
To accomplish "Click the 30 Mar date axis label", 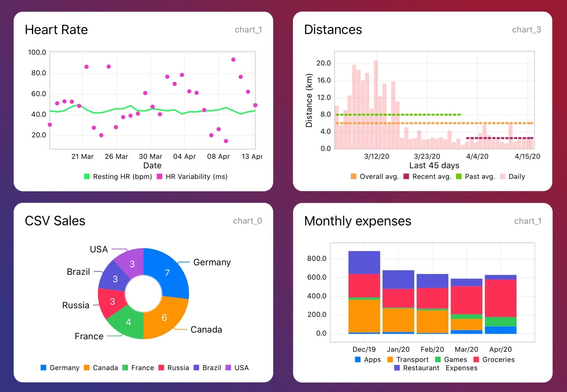I will [x=151, y=157].
